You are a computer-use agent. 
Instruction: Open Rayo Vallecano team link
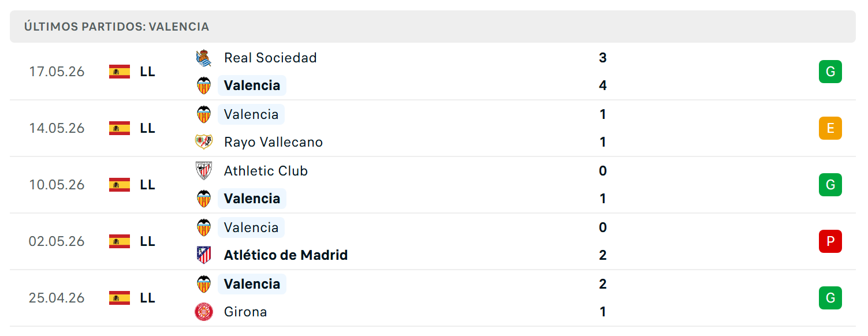[x=273, y=142]
